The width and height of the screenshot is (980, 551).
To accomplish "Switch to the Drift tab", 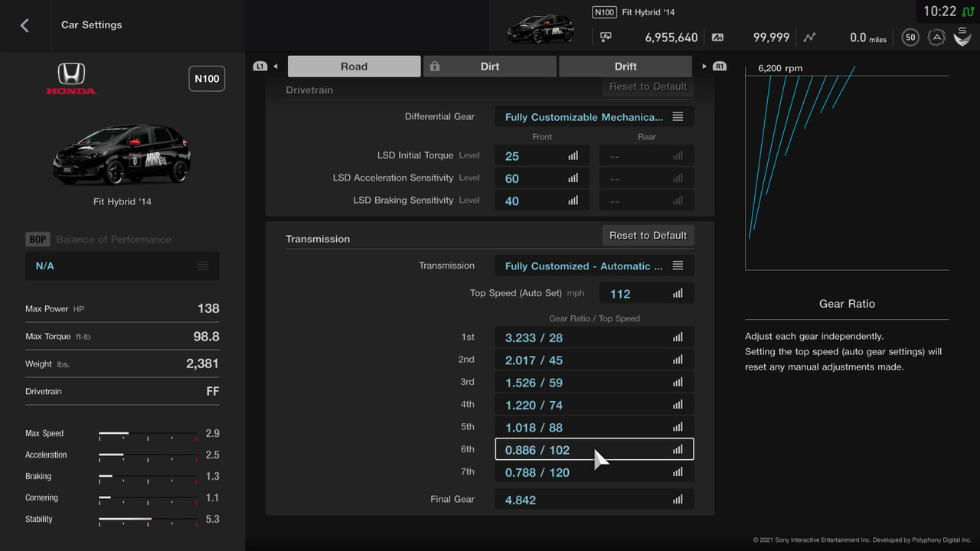I will click(626, 67).
